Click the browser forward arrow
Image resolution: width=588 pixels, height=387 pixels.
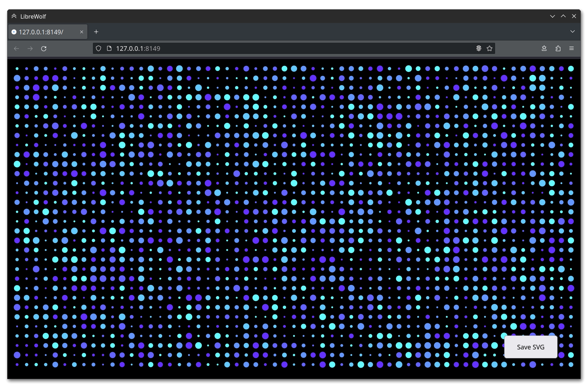[30, 49]
